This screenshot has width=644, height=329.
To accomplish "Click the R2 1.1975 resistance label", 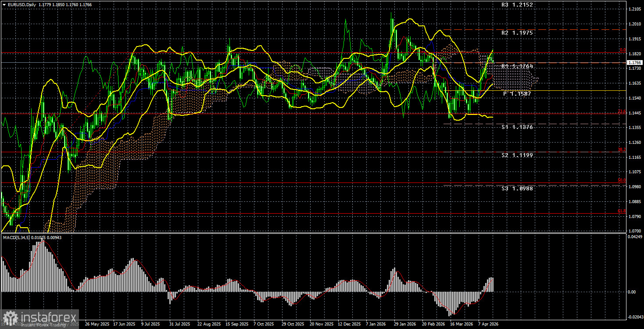I will coord(517,32).
